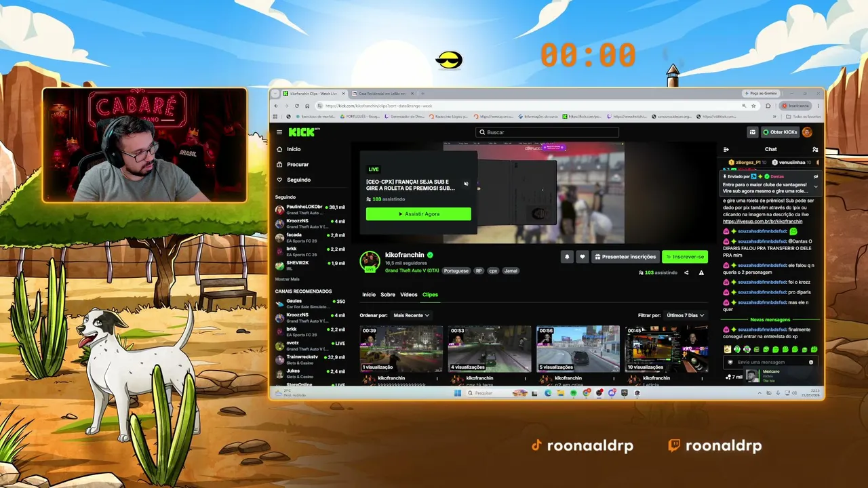This screenshot has height=488, width=868.
Task: Open kikofranchin channel avatar
Action: coord(370,261)
